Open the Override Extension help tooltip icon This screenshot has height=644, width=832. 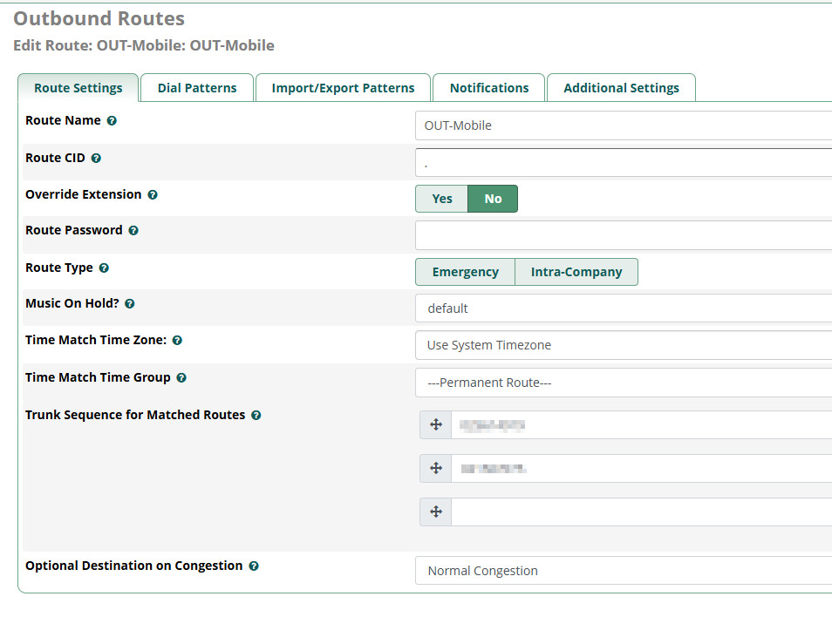point(153,195)
